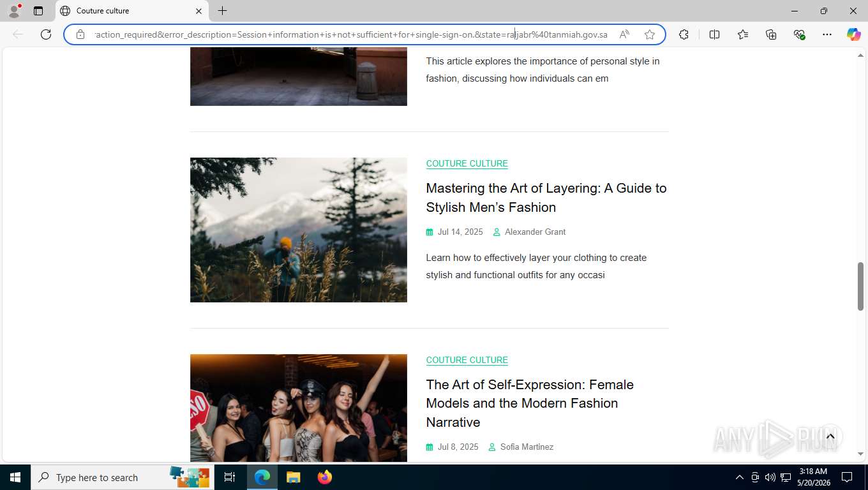This screenshot has height=490, width=868.
Task: Click the browser refresh button
Action: [x=46, y=34]
